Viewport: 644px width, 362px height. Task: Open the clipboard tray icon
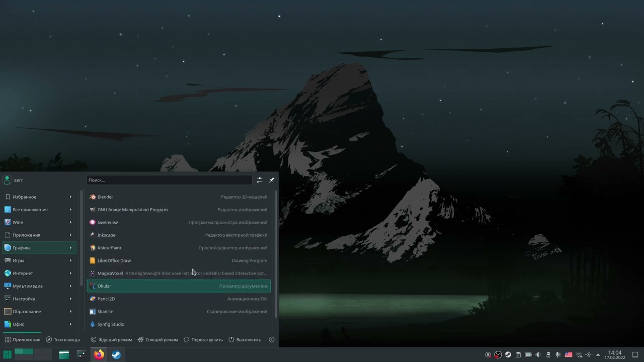click(518, 354)
